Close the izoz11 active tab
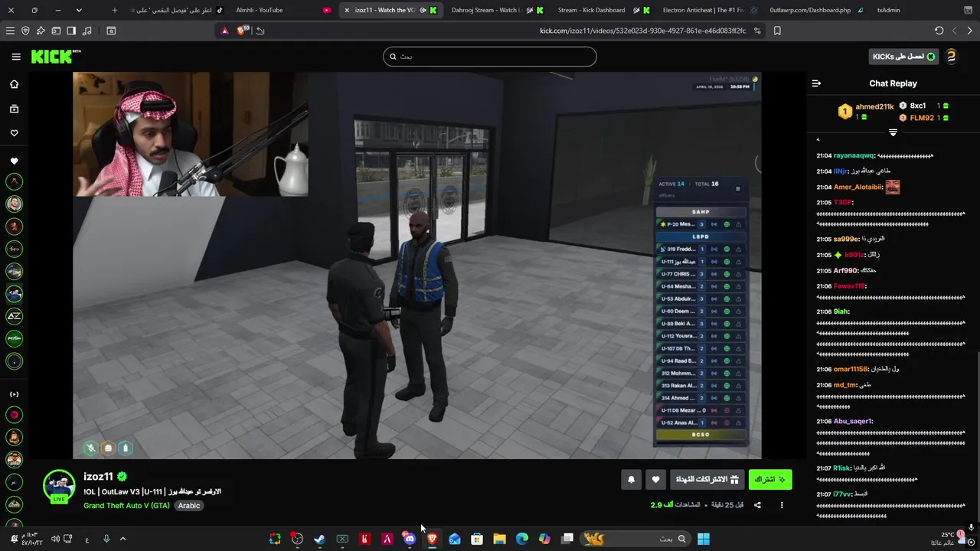Screen dimensions: 980x551 [347, 10]
